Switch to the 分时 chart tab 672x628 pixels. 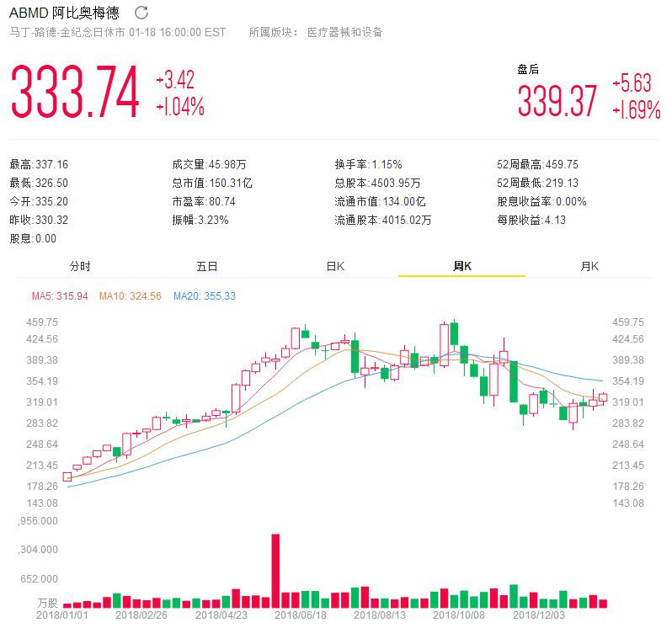(80, 266)
